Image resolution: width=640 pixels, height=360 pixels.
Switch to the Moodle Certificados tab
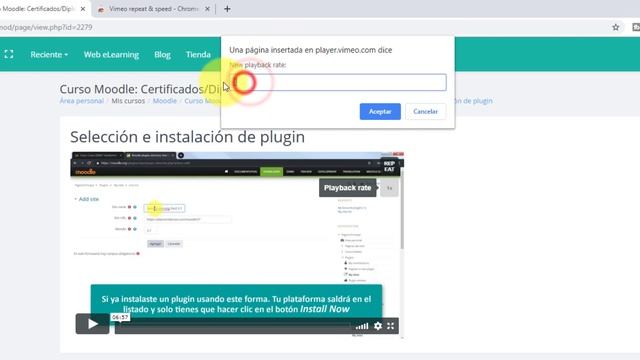(38, 9)
